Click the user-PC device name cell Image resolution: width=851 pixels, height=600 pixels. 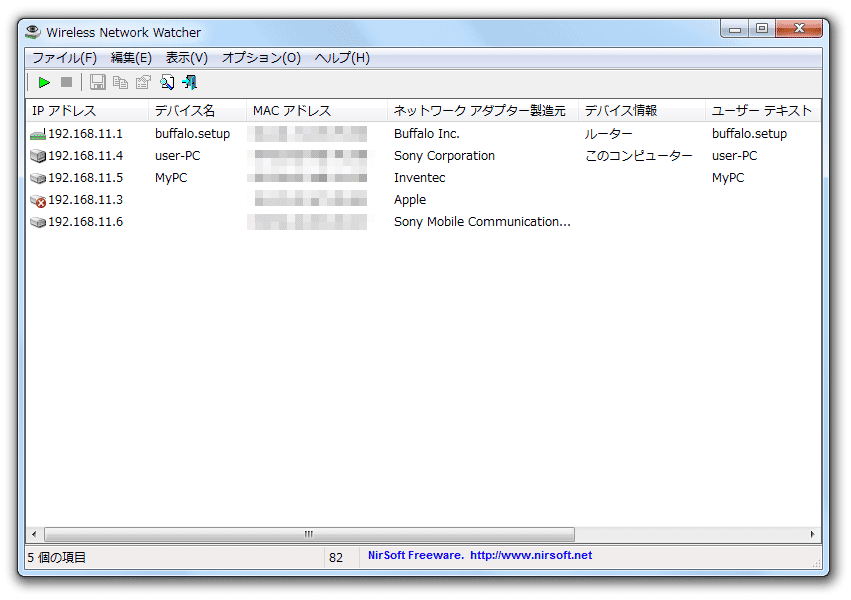coord(177,156)
